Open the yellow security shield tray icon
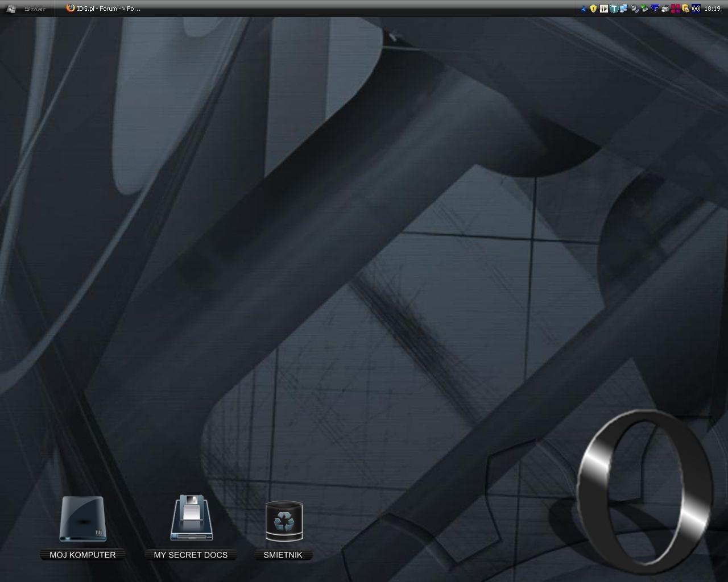Screen dimensions: 728x582 (593, 9)
